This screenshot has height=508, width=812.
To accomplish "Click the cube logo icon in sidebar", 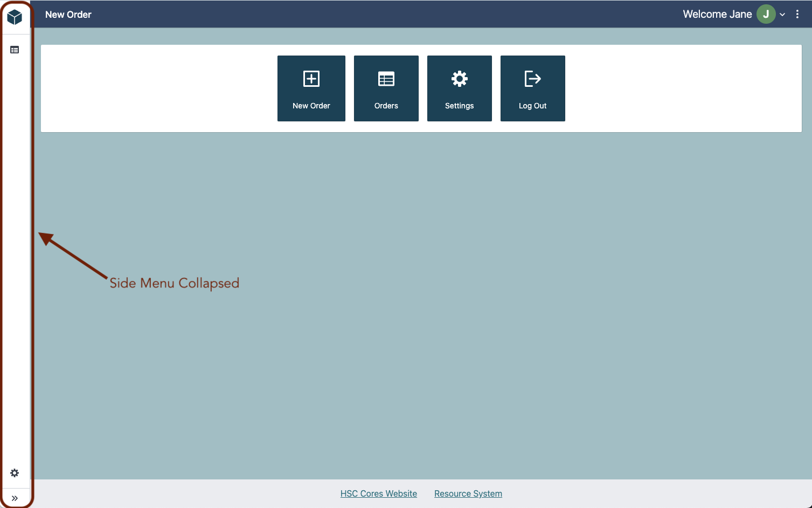I will [x=15, y=17].
